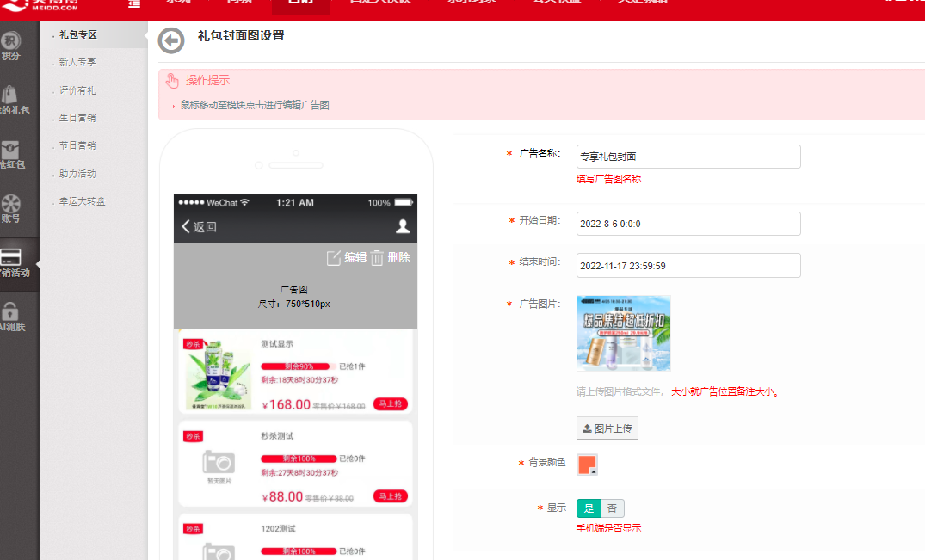
Task: Click the 图片上传 upload button
Action: 607,428
